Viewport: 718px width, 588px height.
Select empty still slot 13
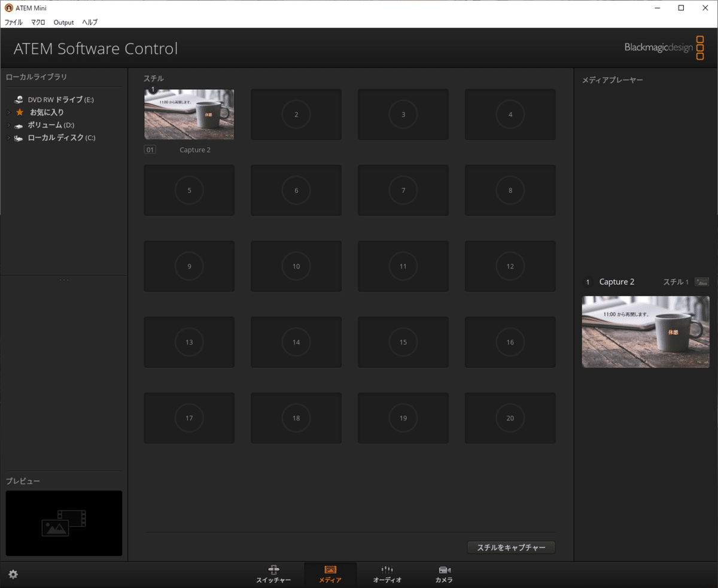(189, 342)
